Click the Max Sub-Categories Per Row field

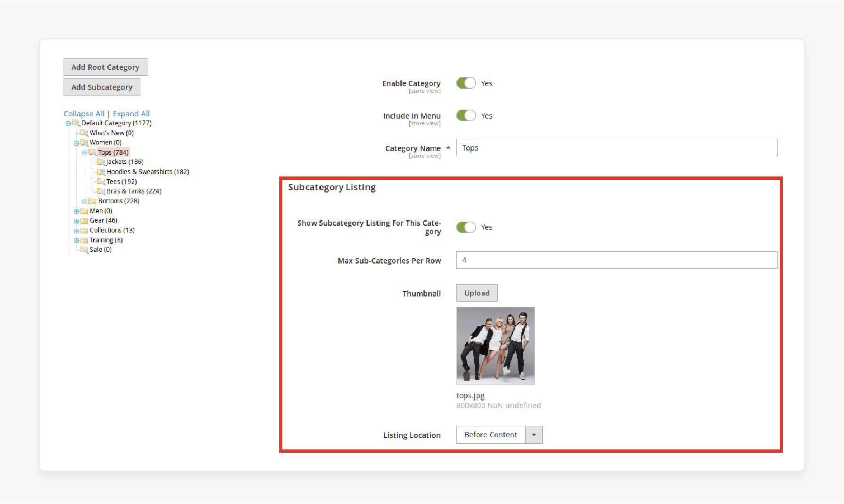click(x=617, y=260)
